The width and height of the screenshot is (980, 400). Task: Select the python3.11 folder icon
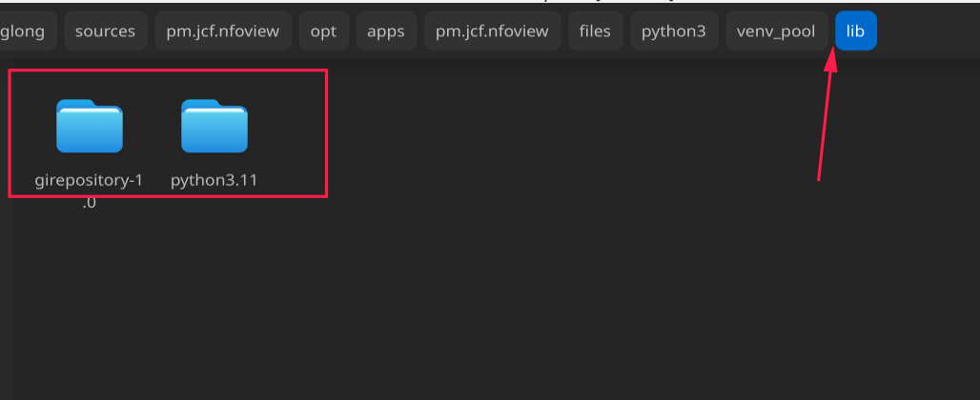(214, 126)
